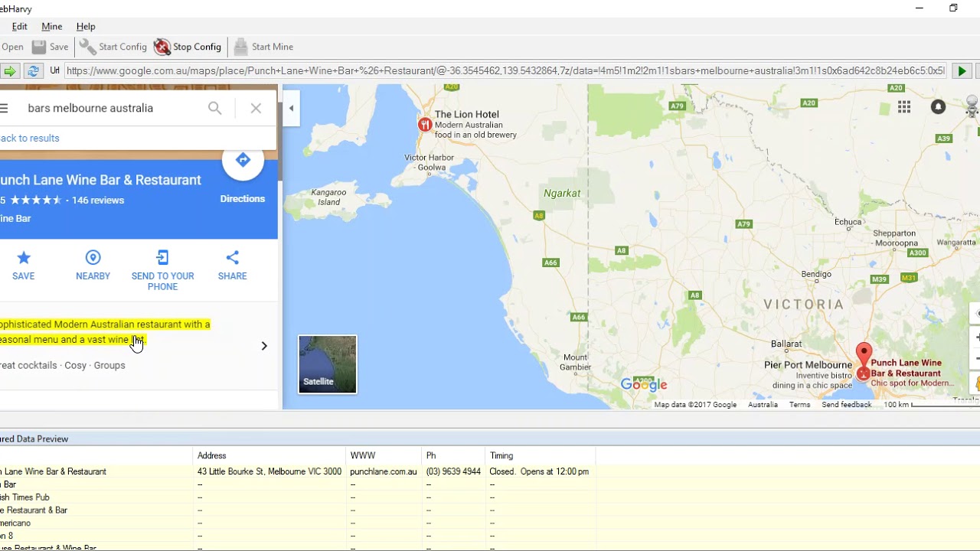Click the 'e Restaurant & Bar' row in the preview

click(x=96, y=510)
